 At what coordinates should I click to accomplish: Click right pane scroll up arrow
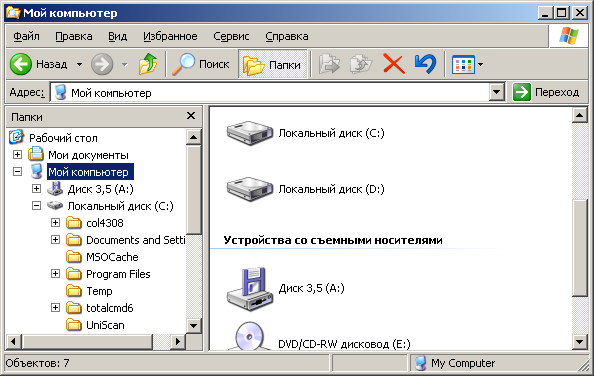(x=580, y=115)
